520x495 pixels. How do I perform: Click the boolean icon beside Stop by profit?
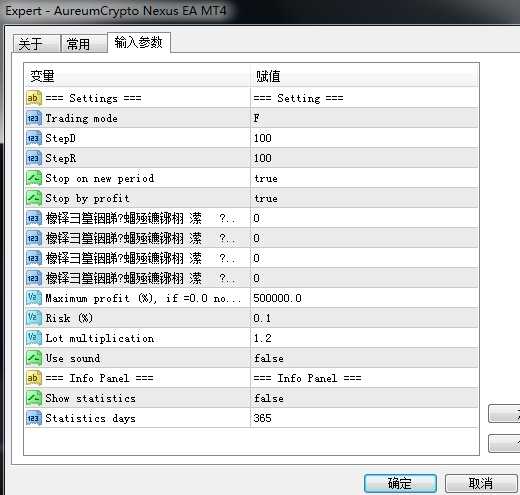click(x=34, y=198)
